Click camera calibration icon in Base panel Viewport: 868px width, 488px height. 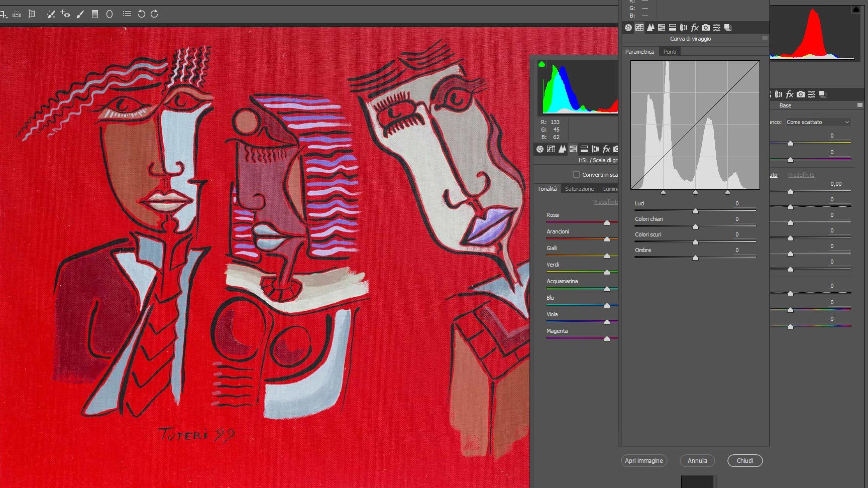(801, 94)
